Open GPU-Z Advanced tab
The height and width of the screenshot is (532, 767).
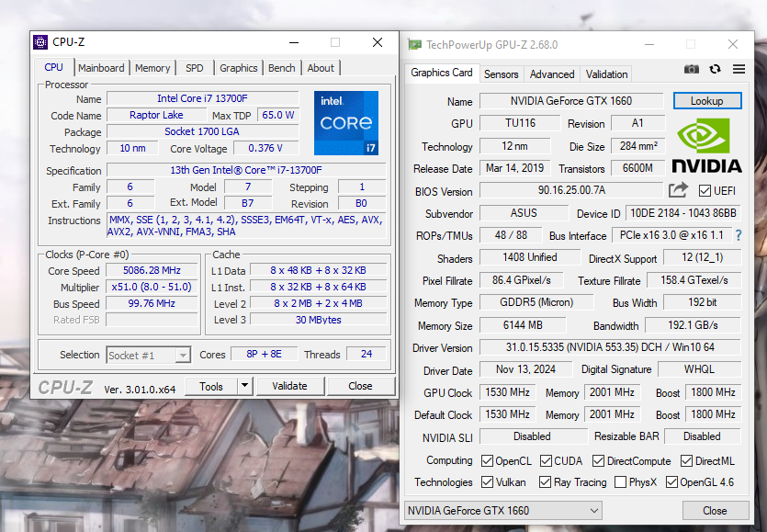552,74
